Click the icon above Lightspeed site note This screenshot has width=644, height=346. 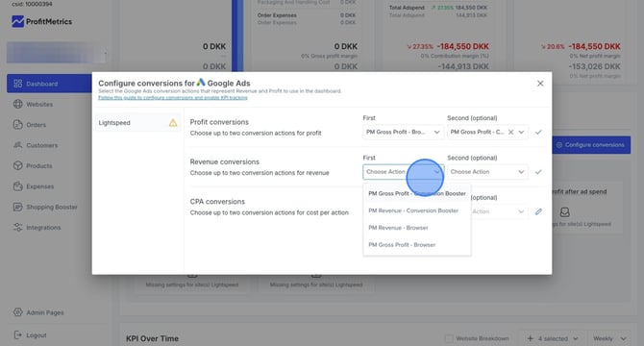(565, 212)
